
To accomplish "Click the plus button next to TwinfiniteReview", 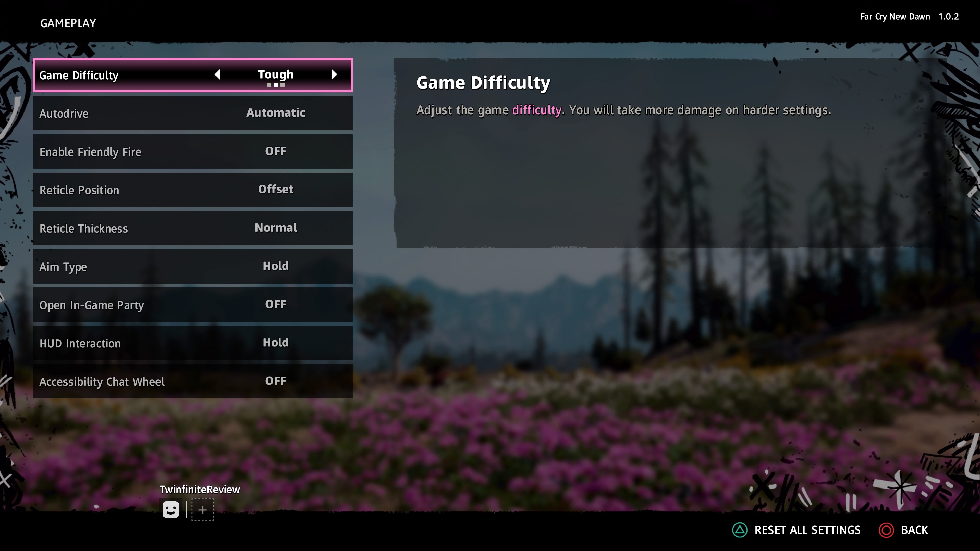I will [201, 509].
